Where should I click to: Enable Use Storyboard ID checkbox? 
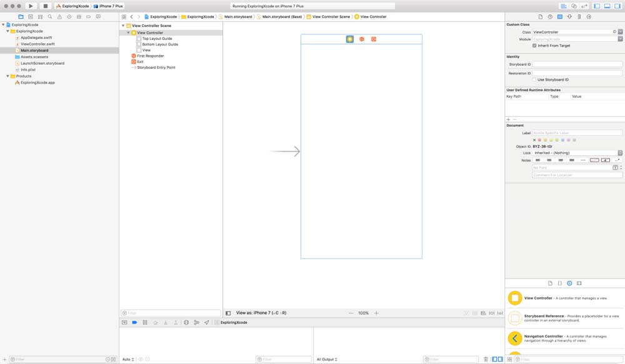pos(534,80)
